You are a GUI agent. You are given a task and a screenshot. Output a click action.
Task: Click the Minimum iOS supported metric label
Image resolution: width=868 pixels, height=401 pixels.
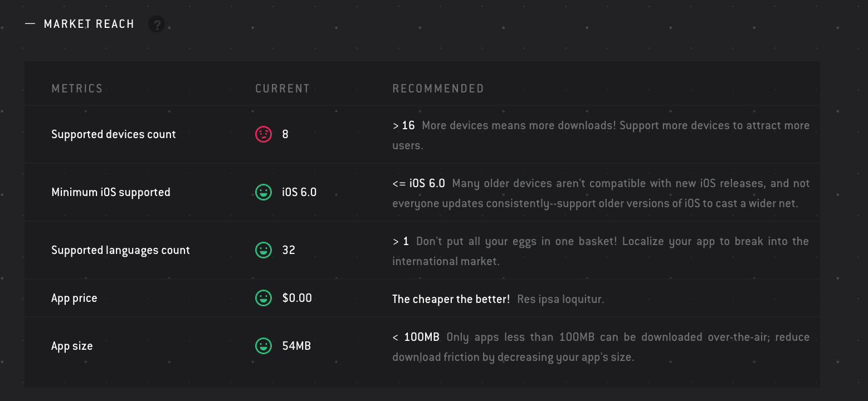click(x=111, y=192)
